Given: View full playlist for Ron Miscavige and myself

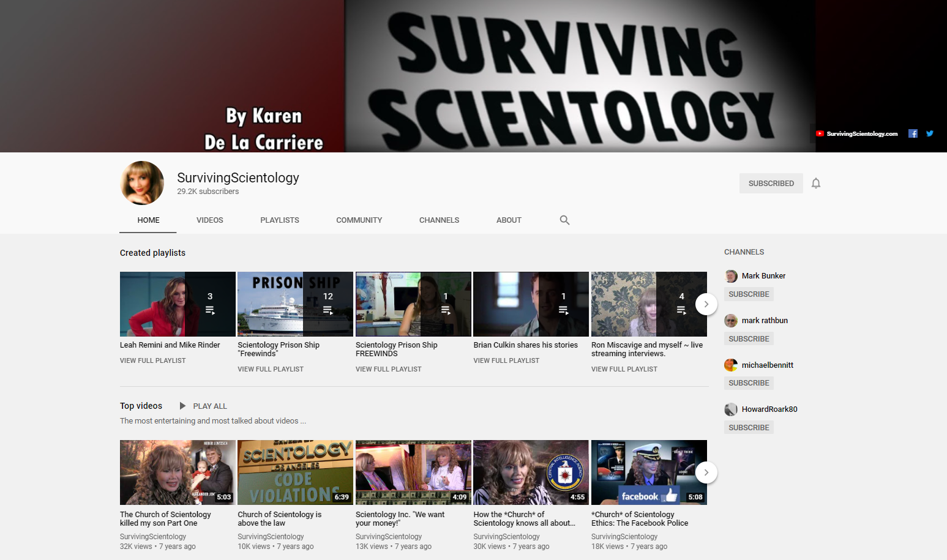Looking at the screenshot, I should click(624, 369).
